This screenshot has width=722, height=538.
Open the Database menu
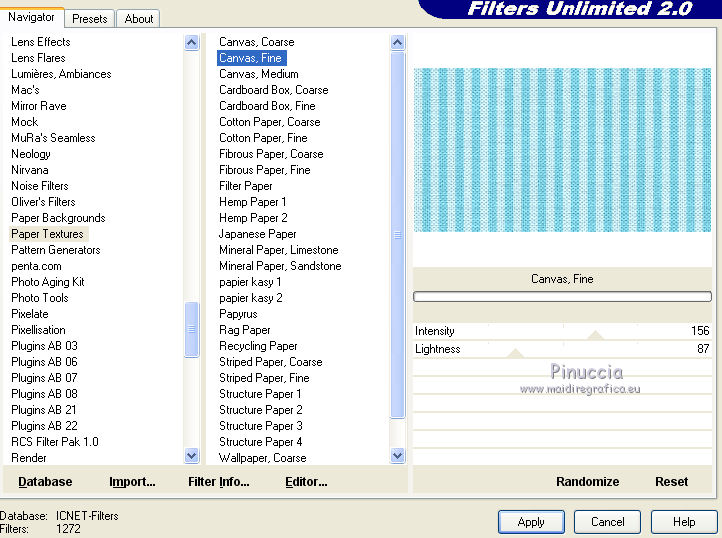[x=45, y=482]
